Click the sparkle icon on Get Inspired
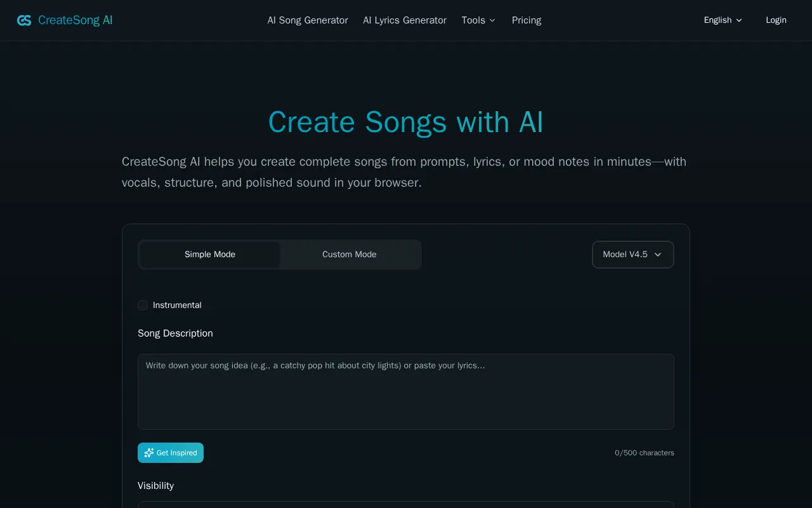Image resolution: width=812 pixels, height=508 pixels. [149, 453]
